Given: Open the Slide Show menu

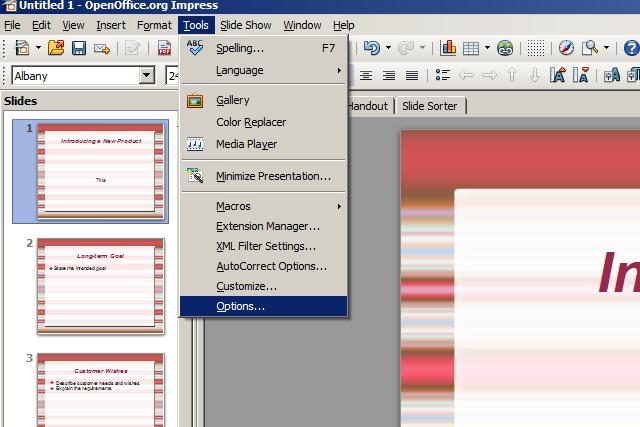Looking at the screenshot, I should click(246, 25).
